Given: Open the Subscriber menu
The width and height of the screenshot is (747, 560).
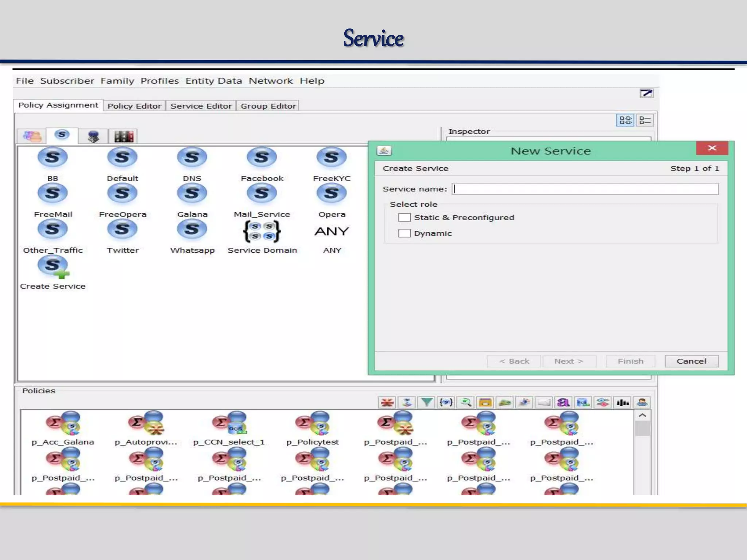Looking at the screenshot, I should pyautogui.click(x=67, y=81).
